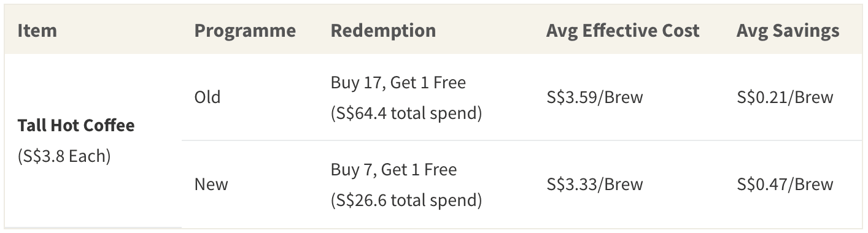Select the Programme column header
This screenshot has height=233, width=868.
coord(245,31)
